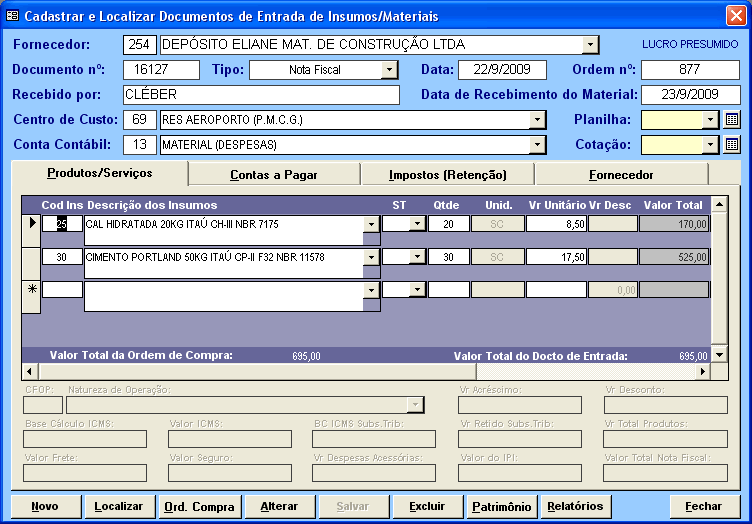Click the calculator icon next to Cotação
752x524 pixels.
tap(732, 145)
